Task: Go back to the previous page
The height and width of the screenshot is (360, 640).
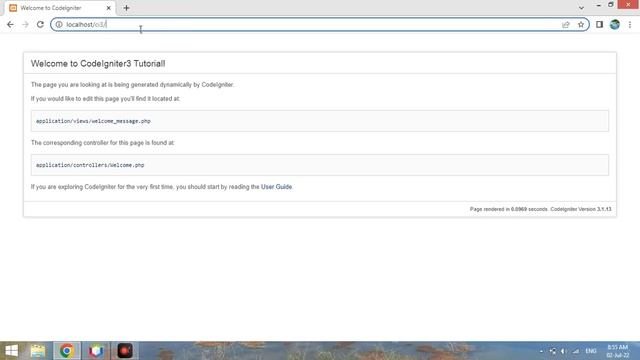Action: tap(10, 24)
